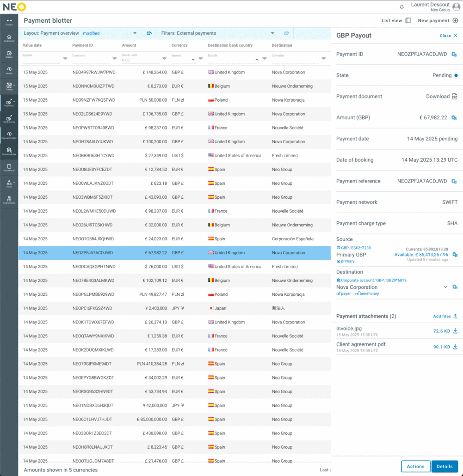
Task: Open the Filters: External payments dropdown
Action: 272,33
